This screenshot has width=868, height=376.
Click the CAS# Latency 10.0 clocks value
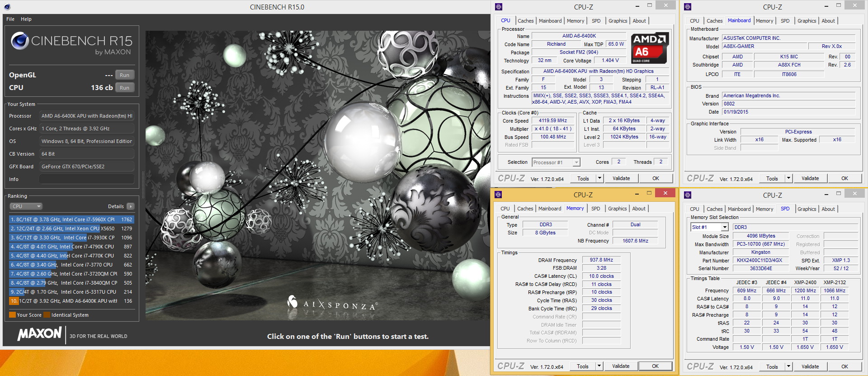pyautogui.click(x=601, y=276)
